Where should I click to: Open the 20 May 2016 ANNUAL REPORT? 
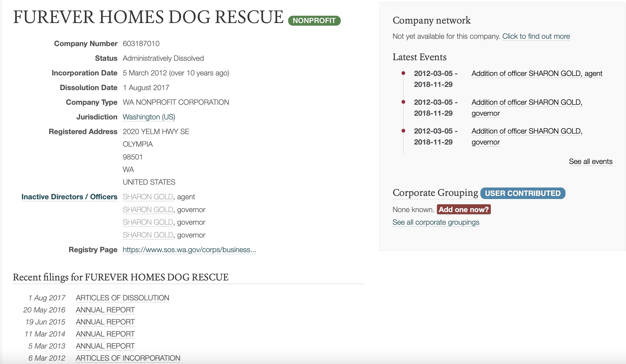point(105,310)
